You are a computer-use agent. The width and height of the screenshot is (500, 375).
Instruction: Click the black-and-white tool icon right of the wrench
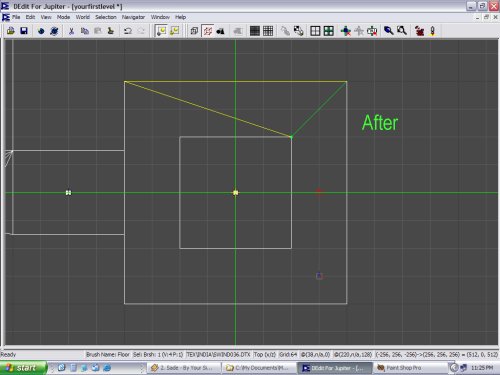298,31
